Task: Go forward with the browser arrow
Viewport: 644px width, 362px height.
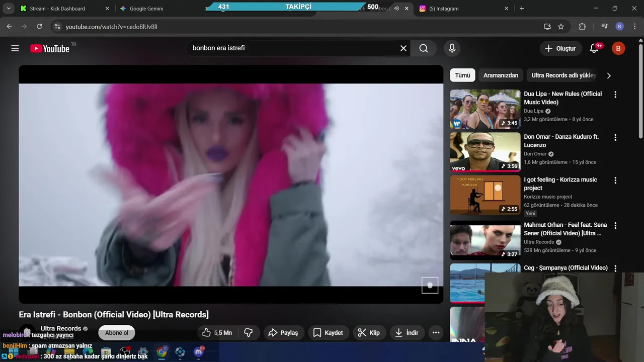Action: click(x=24, y=27)
